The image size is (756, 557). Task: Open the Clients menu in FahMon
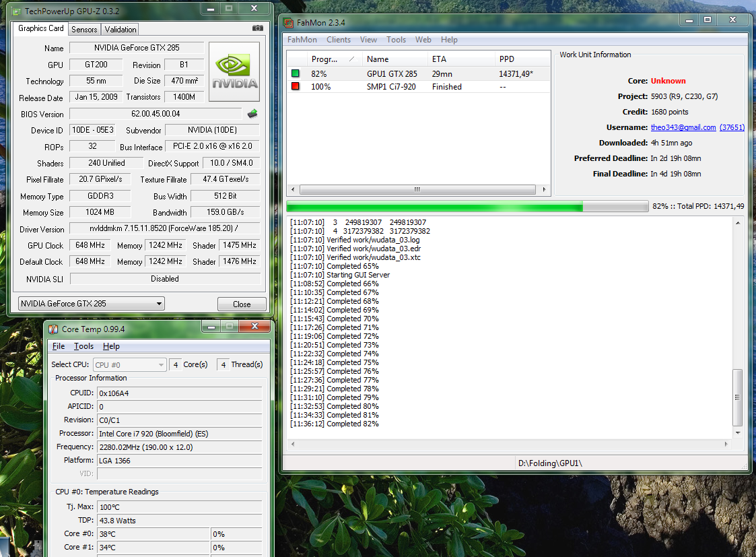tap(339, 40)
